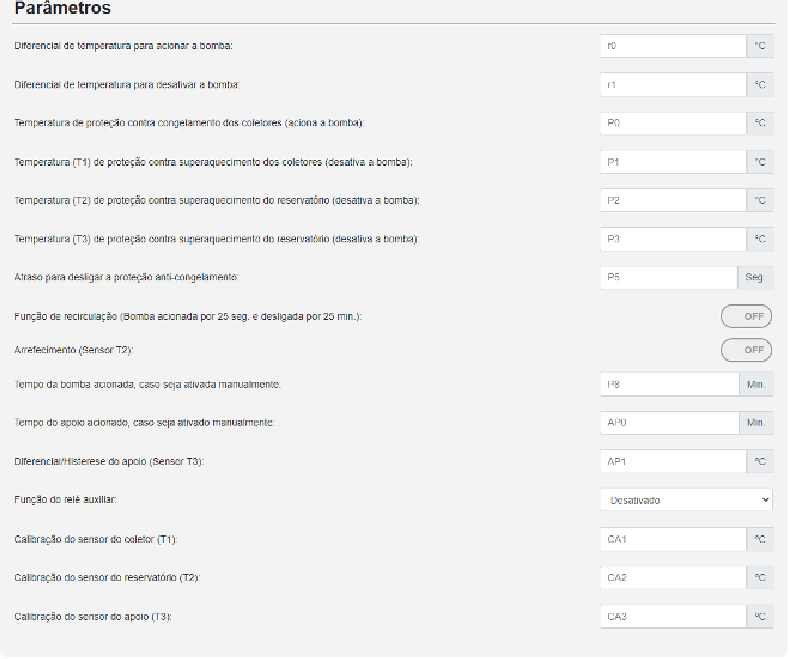Focus the P5 anti-freeze delay field

668,277
